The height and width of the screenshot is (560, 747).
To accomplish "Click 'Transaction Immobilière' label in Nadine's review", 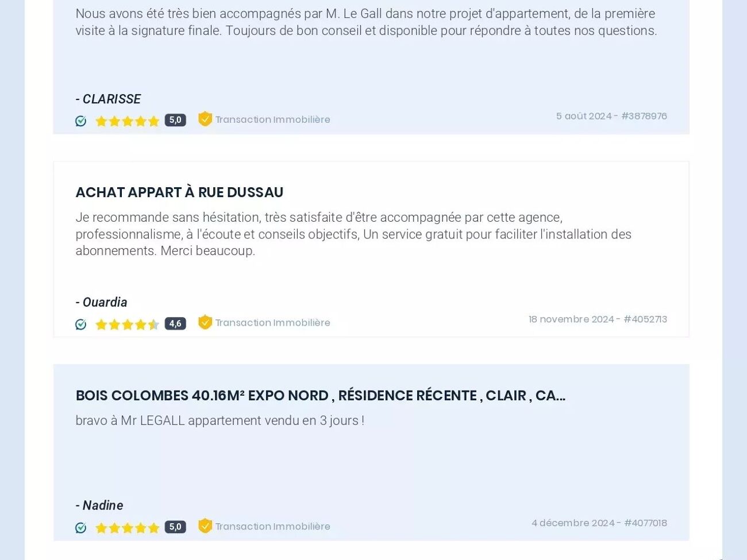I will (x=273, y=526).
